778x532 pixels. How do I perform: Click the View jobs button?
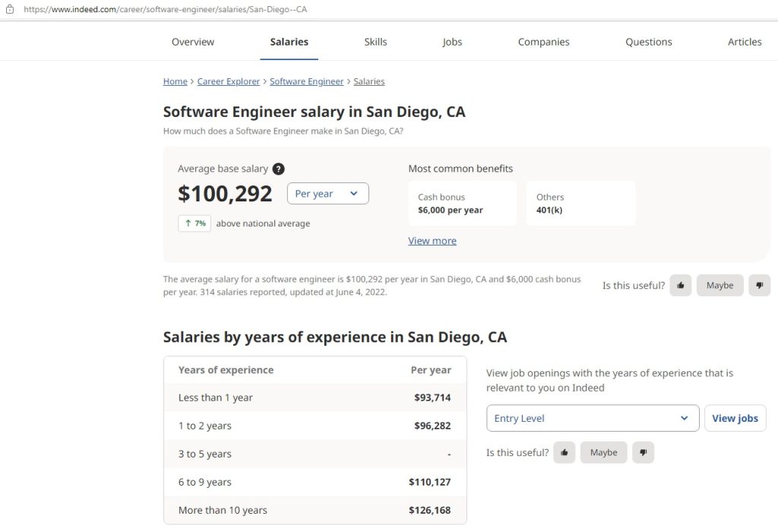pyautogui.click(x=735, y=419)
